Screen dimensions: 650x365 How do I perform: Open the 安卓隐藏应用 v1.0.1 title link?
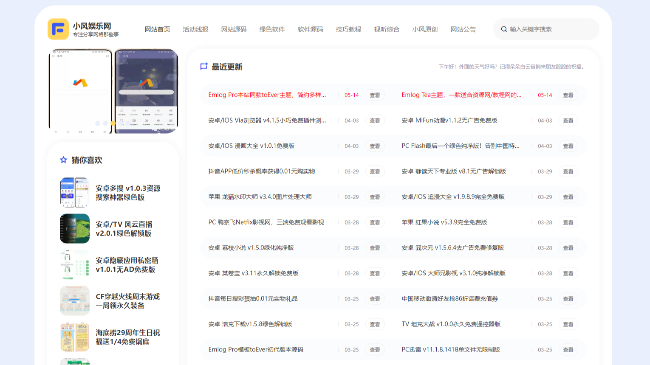click(127, 265)
